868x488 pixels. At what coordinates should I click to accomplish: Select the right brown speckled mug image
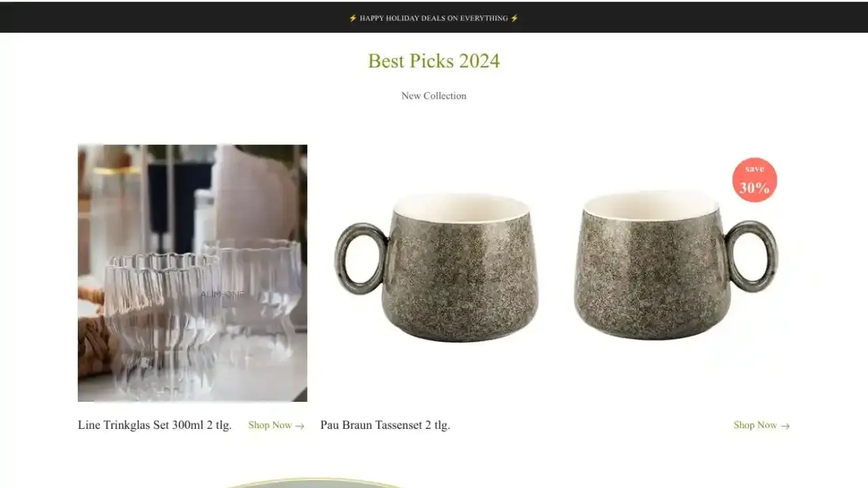tap(675, 265)
